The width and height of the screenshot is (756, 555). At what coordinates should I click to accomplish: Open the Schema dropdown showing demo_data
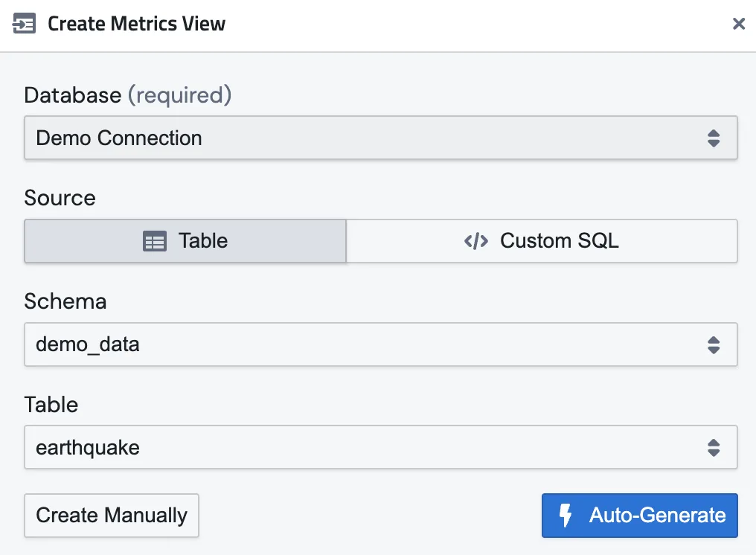381,344
